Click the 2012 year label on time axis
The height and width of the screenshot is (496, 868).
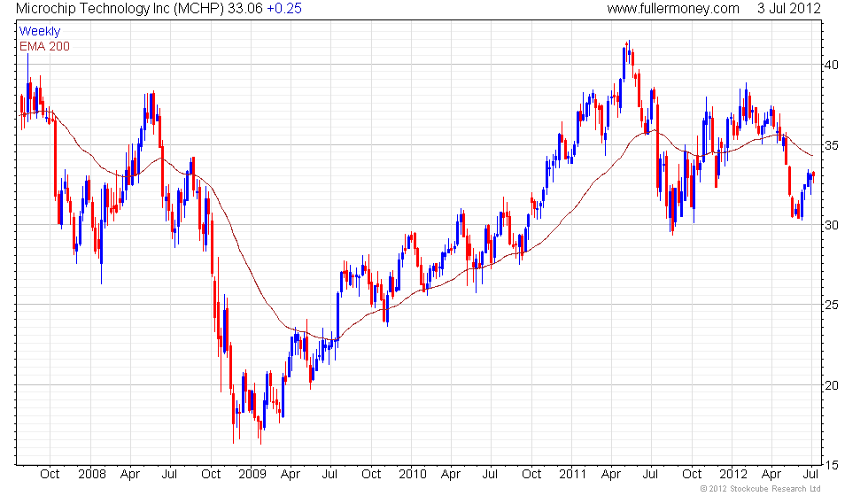click(733, 475)
